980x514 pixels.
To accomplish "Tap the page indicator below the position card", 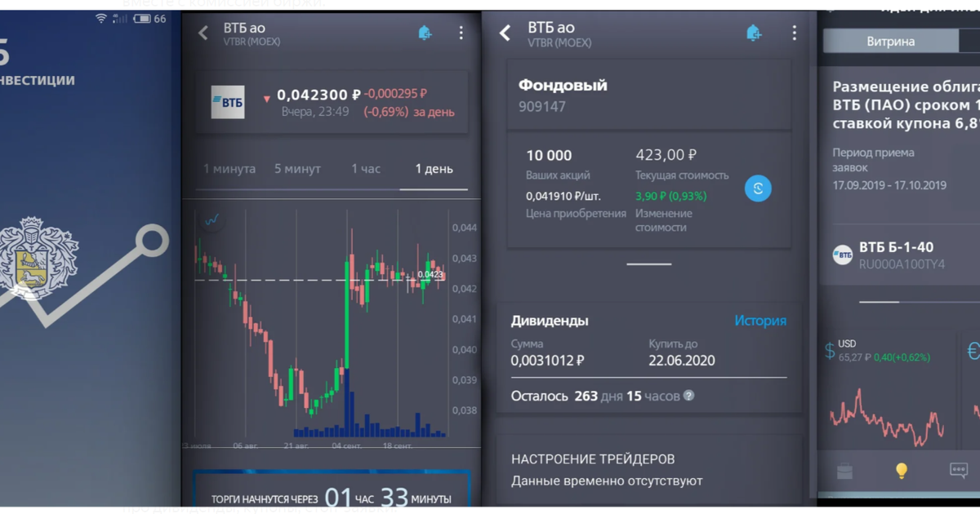I will pyautogui.click(x=649, y=264).
